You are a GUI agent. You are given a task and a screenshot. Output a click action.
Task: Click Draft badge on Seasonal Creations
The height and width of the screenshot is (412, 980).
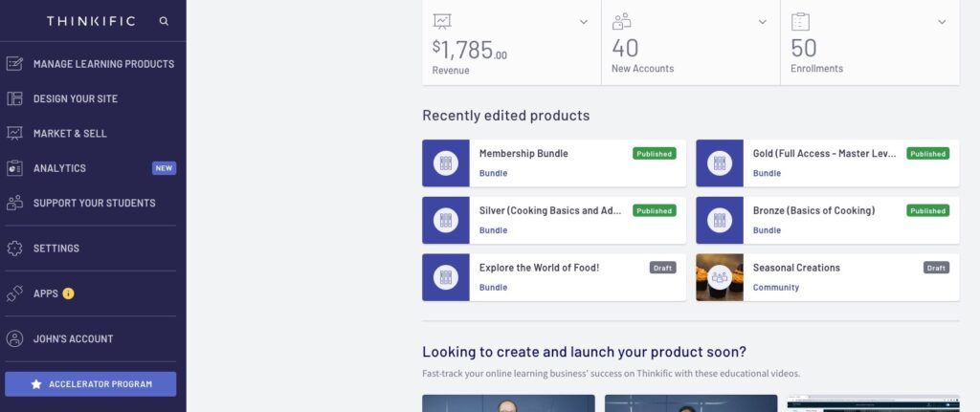[x=936, y=268]
